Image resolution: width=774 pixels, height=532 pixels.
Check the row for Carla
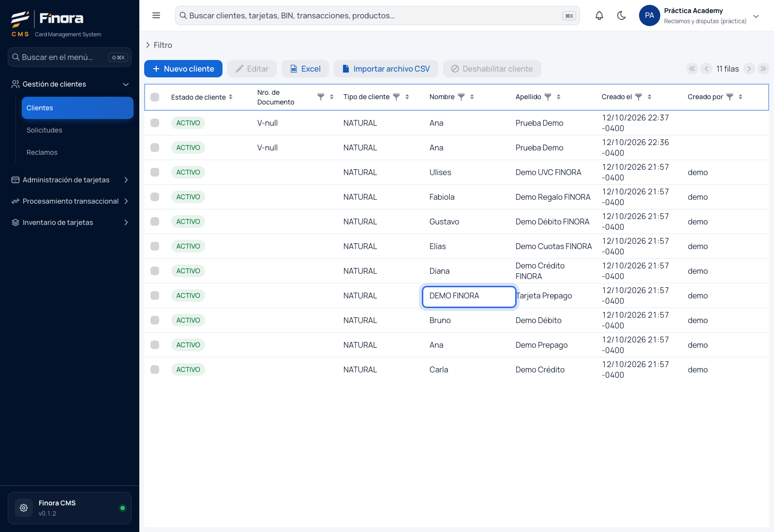(155, 369)
